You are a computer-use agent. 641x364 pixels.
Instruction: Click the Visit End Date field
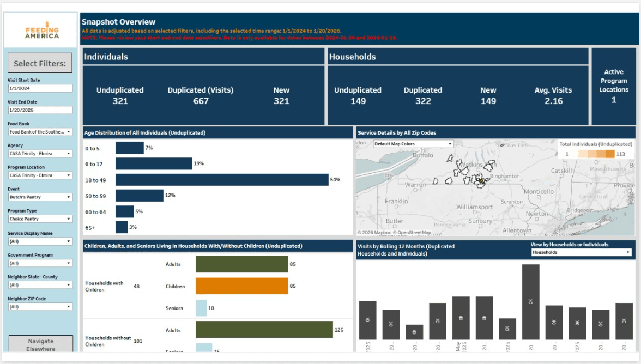[40, 110]
